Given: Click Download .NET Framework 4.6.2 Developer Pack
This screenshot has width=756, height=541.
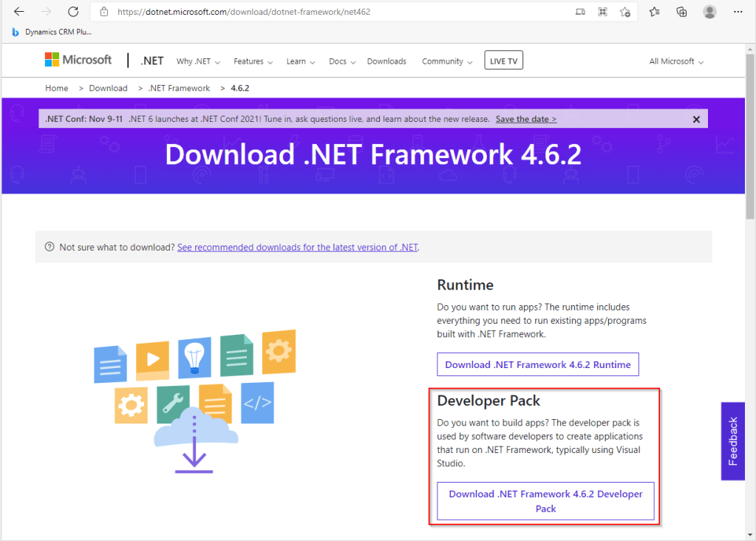Looking at the screenshot, I should tap(545, 501).
